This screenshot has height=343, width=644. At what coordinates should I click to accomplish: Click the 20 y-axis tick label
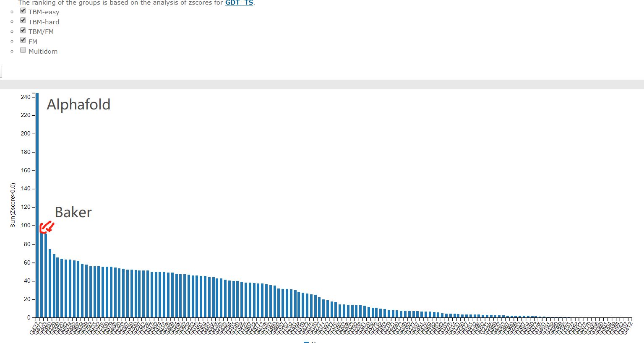point(27,299)
